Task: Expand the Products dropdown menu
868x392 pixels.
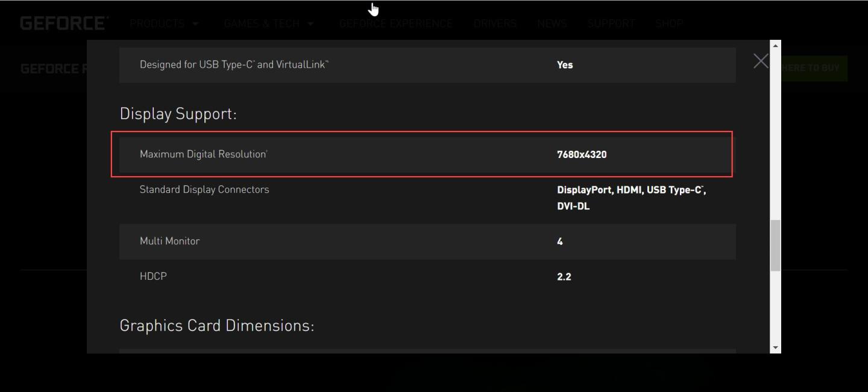Action: tap(164, 24)
